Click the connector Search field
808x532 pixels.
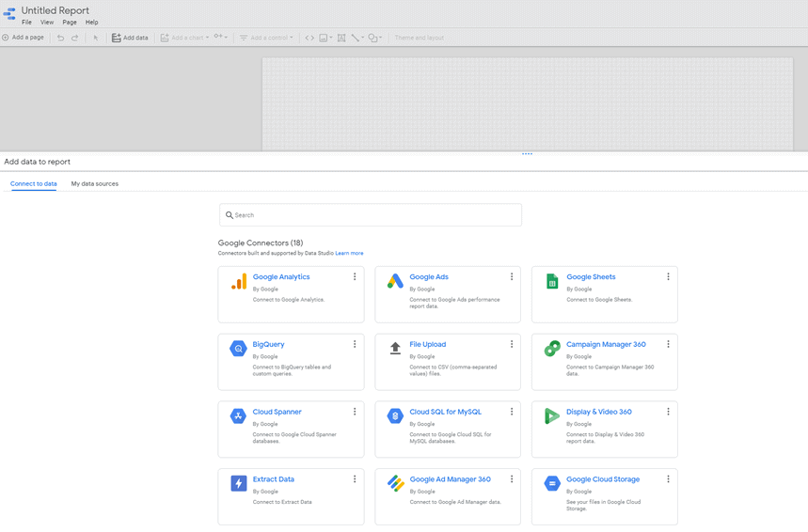click(x=371, y=215)
